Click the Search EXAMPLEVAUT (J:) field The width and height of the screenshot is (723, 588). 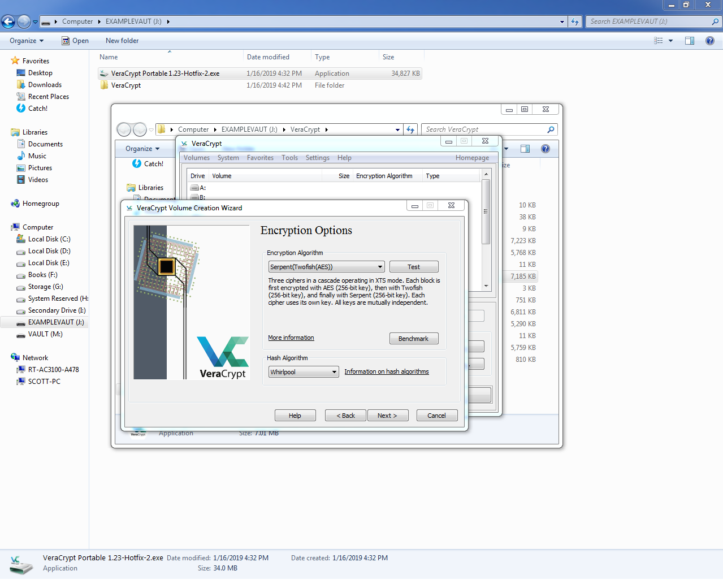point(653,21)
